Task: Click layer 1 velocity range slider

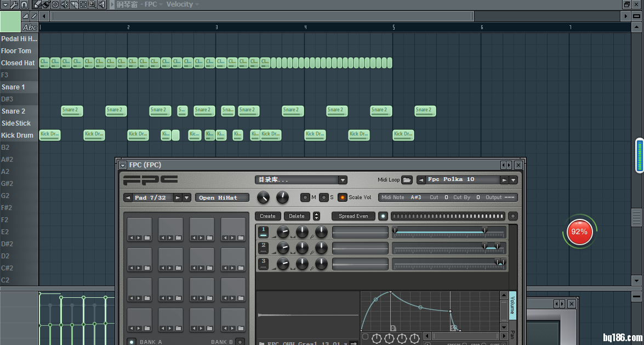Action: pos(440,232)
